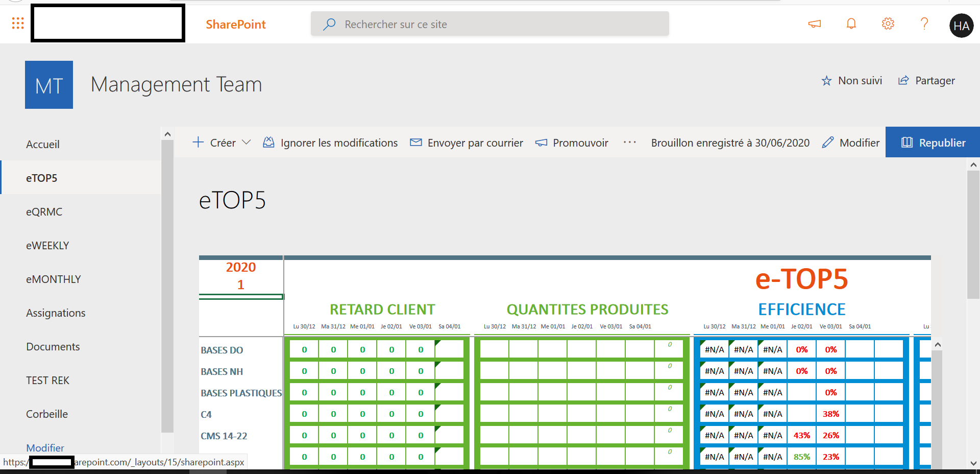Screen dimensions: 980x474
Task: Open the HA account avatar
Action: (961, 26)
